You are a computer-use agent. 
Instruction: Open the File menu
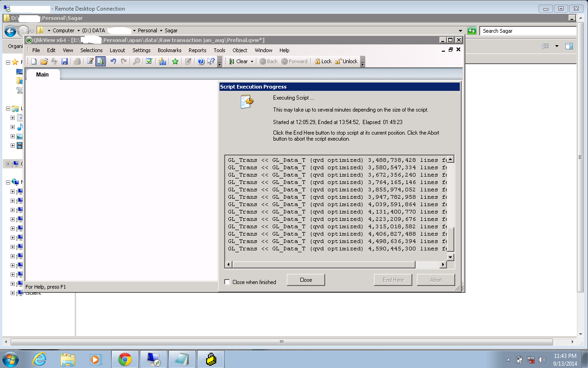click(36, 50)
